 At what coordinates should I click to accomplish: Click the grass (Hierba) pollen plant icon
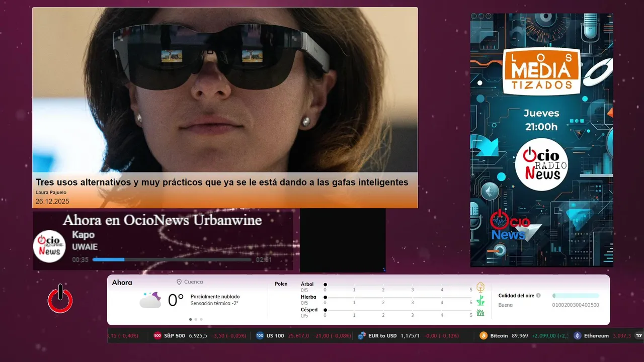point(480,300)
